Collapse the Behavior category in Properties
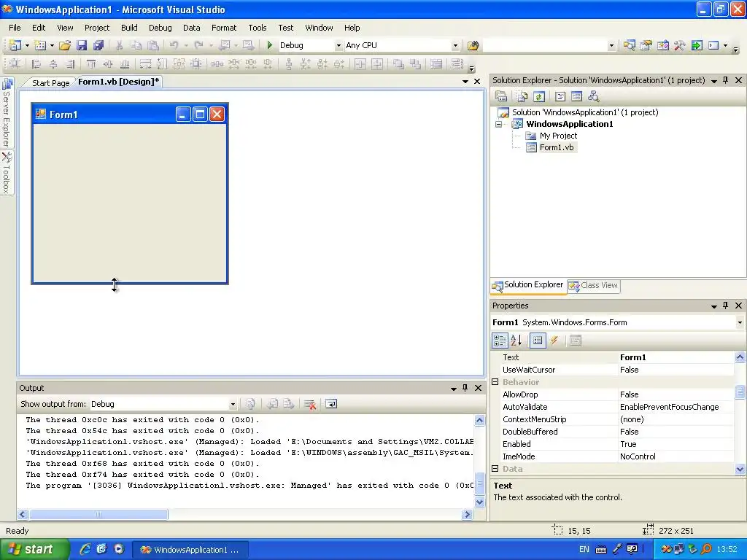747x560 pixels. (495, 382)
